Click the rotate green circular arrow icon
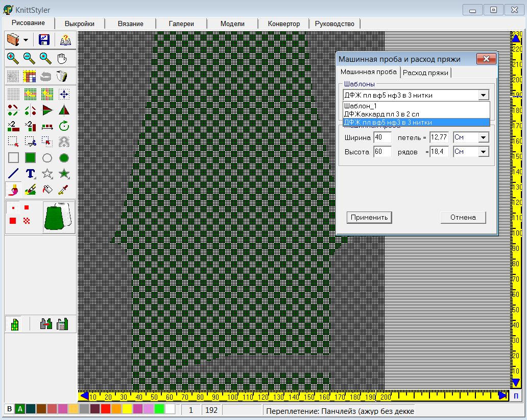This screenshot has width=527, height=420. [x=64, y=126]
